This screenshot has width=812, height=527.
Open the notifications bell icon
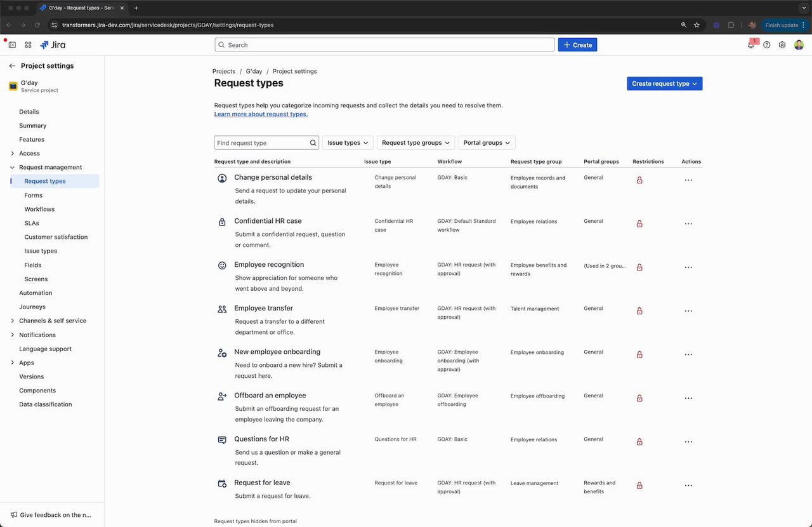pos(751,45)
